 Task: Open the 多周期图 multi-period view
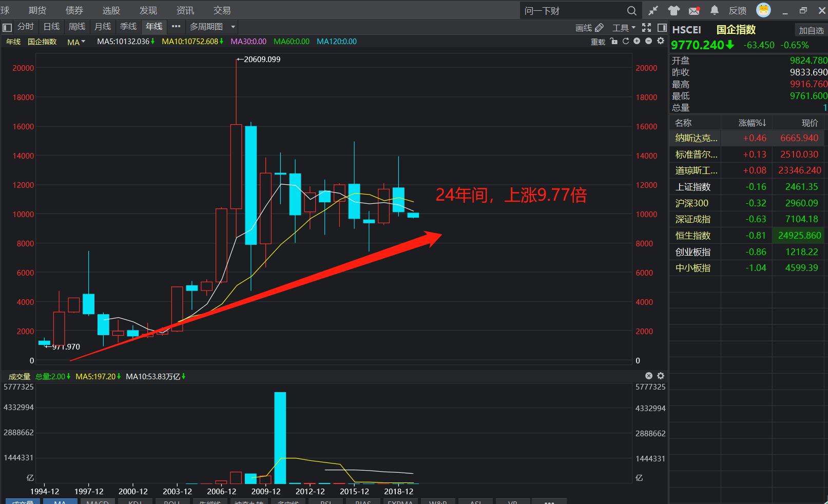click(206, 27)
